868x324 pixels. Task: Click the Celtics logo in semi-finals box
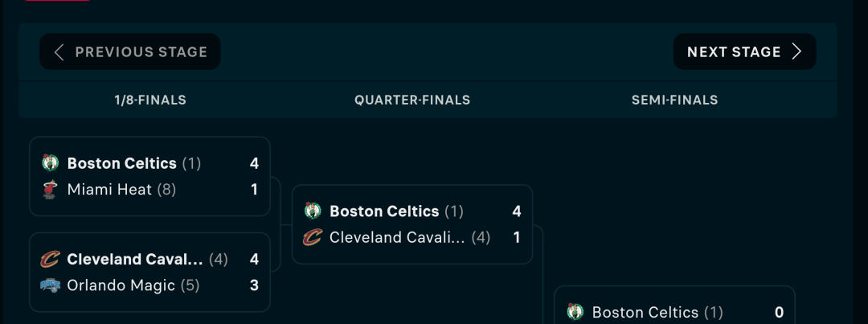click(575, 312)
